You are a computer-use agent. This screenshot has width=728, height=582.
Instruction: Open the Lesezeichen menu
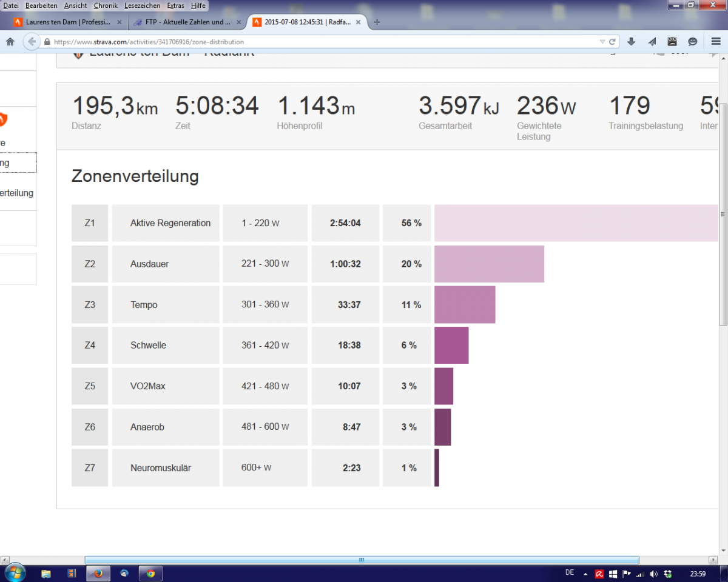[x=143, y=5]
